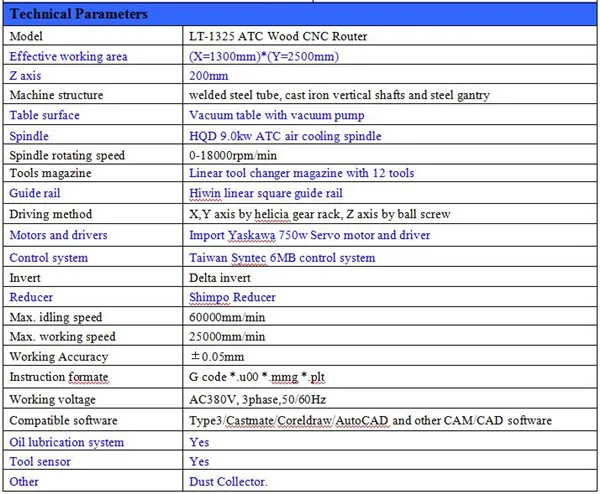
Task: Select 'Oil lubrication system' label
Action: [x=67, y=442]
